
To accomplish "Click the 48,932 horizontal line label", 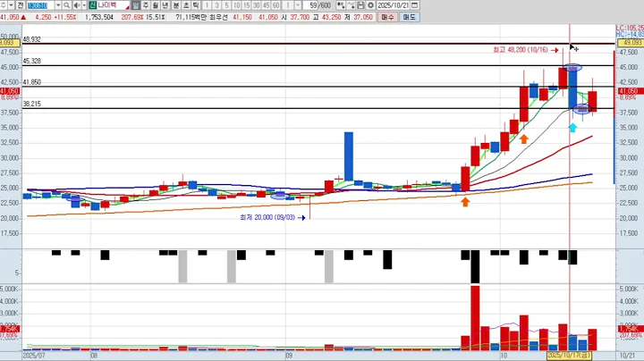I will pyautogui.click(x=31, y=39).
